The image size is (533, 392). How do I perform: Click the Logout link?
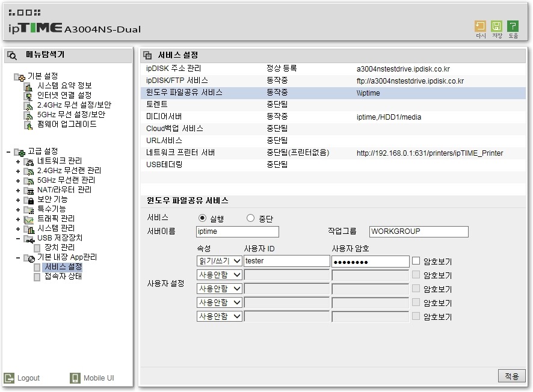point(28,378)
